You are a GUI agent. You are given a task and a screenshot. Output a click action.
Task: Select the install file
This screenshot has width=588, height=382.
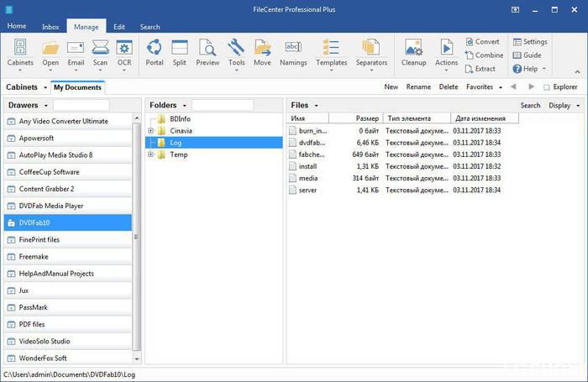pyautogui.click(x=307, y=166)
